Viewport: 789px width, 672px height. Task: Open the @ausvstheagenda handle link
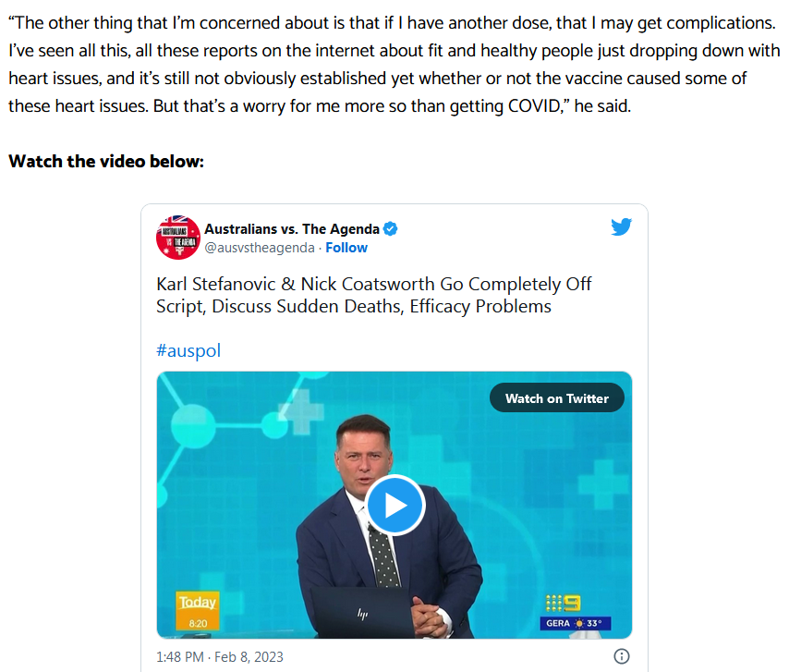click(260, 248)
